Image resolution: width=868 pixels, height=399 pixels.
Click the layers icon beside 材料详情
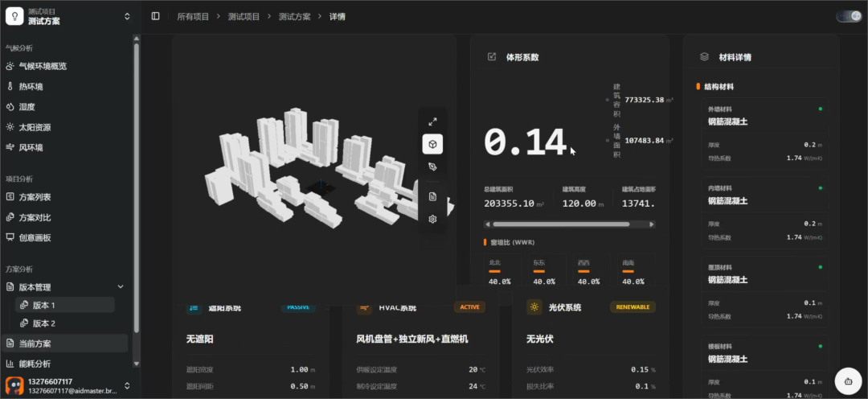(x=704, y=56)
